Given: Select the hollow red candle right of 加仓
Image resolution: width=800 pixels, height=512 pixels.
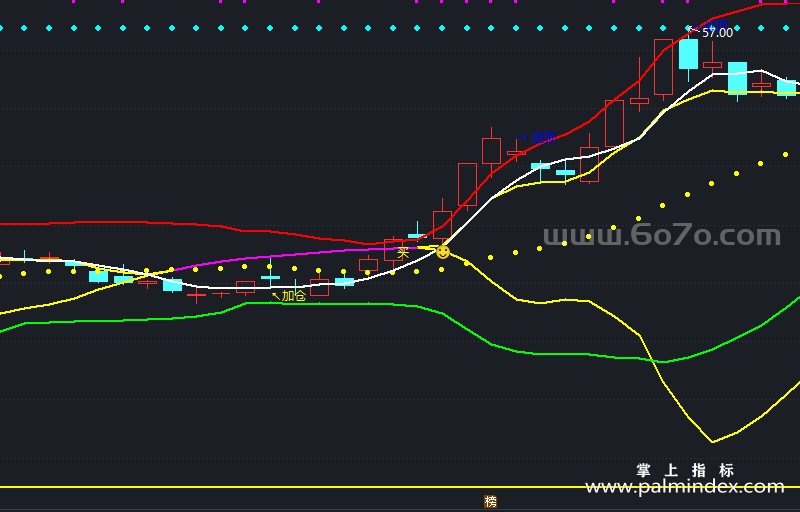Looking at the screenshot, I should click(x=319, y=287).
